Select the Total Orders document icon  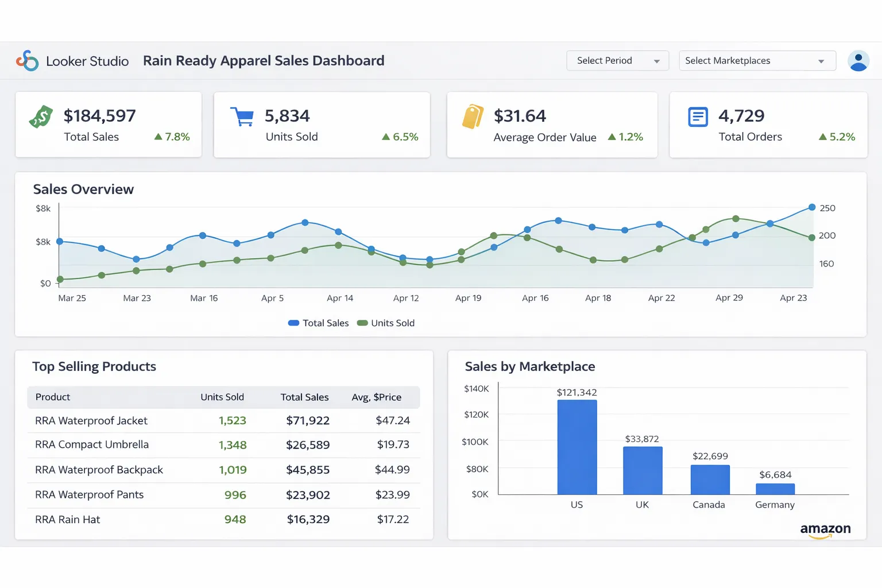click(698, 117)
